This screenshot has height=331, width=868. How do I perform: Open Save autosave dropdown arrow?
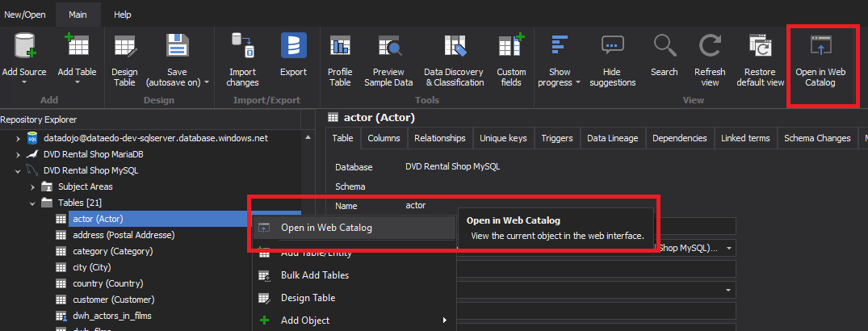(207, 82)
